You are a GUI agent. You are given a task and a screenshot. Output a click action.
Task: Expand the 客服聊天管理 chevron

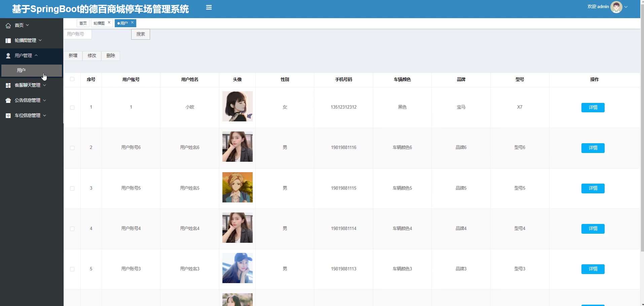tap(44, 85)
